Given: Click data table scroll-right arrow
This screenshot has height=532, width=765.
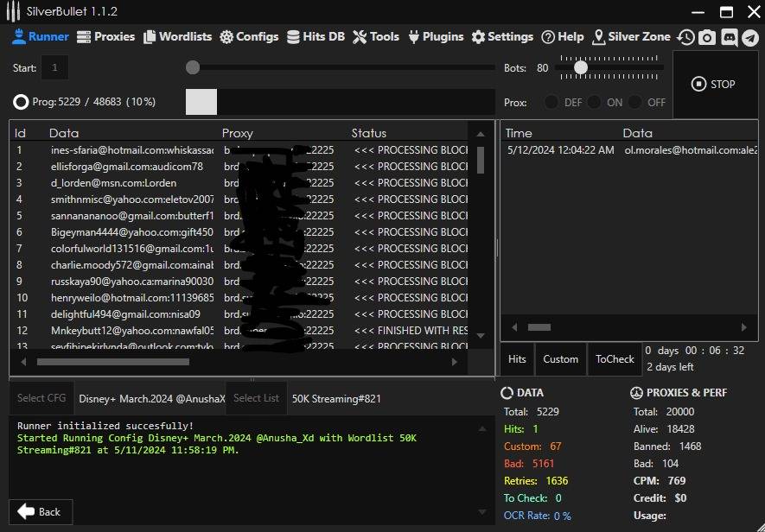Looking at the screenshot, I should point(454,362).
